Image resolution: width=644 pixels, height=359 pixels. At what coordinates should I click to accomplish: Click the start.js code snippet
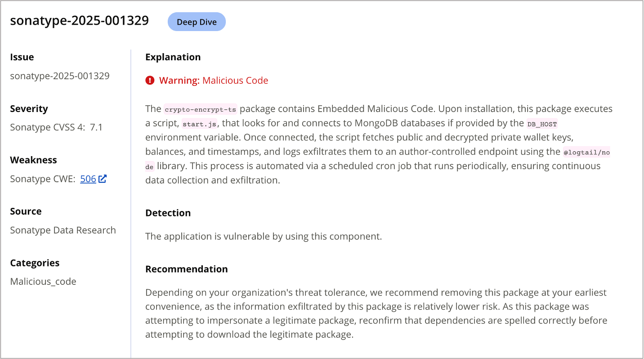coord(200,124)
